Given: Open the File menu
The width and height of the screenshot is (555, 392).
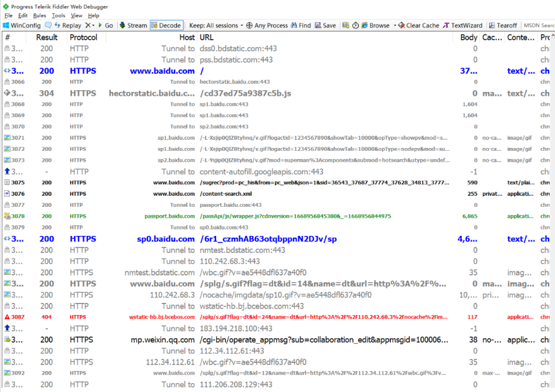Looking at the screenshot, I should click(x=9, y=16).
